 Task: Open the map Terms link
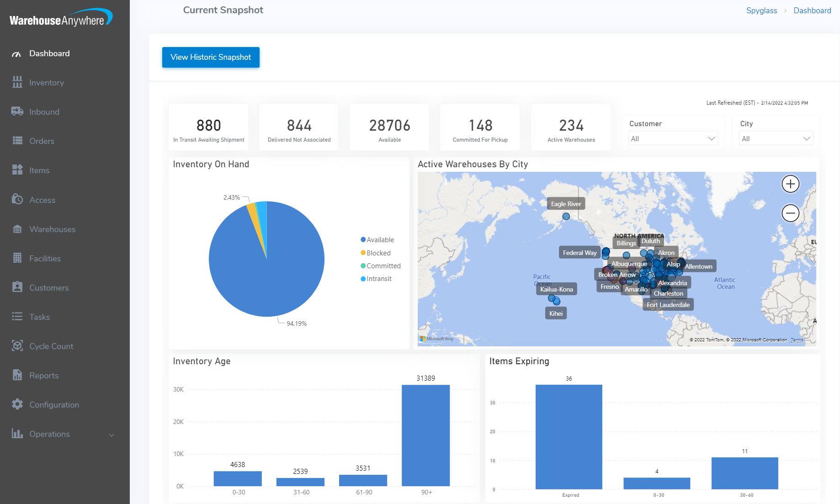(797, 340)
